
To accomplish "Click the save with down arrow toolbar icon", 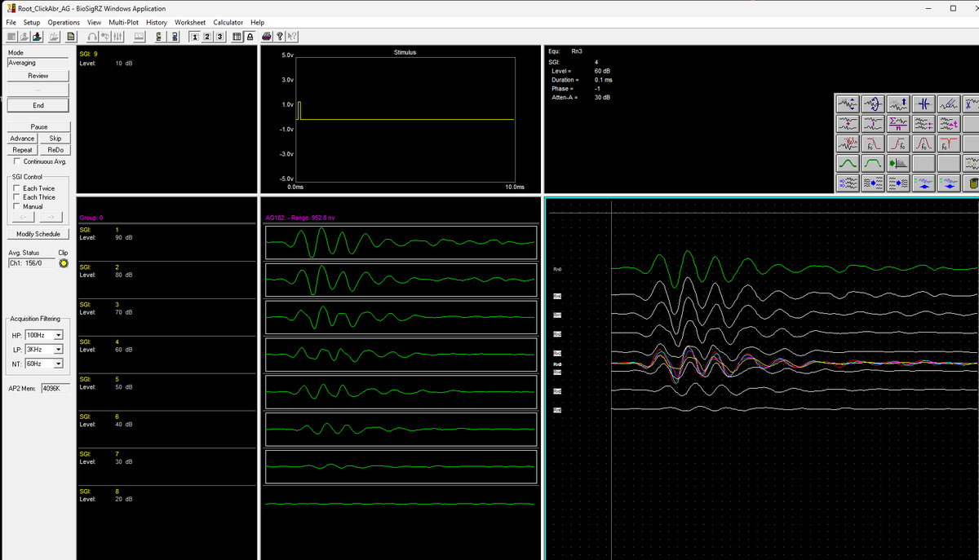I will [x=38, y=37].
